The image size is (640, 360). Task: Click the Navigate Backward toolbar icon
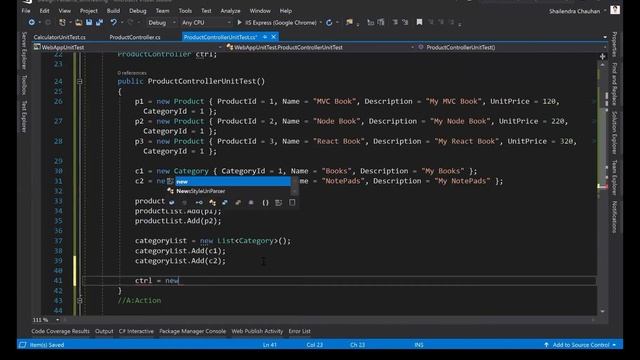(31, 22)
